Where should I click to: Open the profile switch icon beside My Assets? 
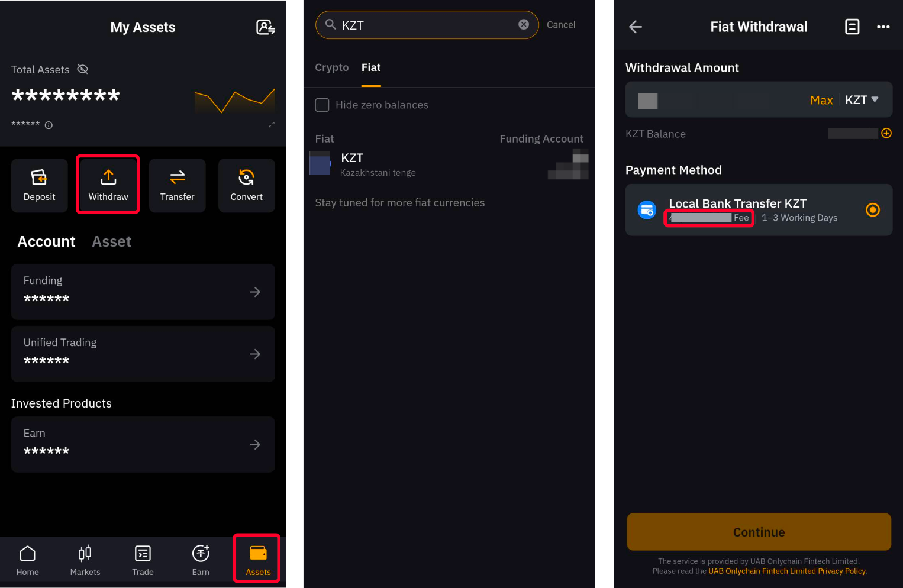point(265,27)
